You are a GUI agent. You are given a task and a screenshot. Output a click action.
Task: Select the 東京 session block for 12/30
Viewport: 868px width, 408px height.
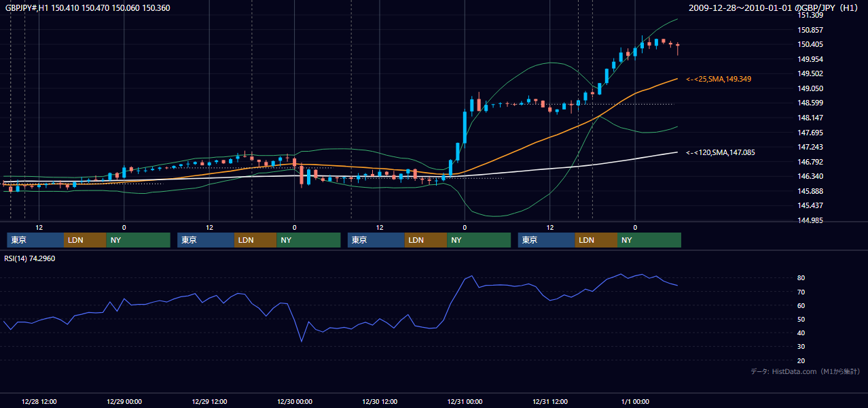pos(376,240)
